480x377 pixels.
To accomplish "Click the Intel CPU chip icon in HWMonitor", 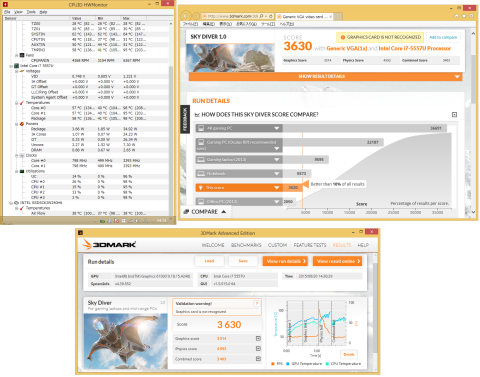I will point(16,66).
